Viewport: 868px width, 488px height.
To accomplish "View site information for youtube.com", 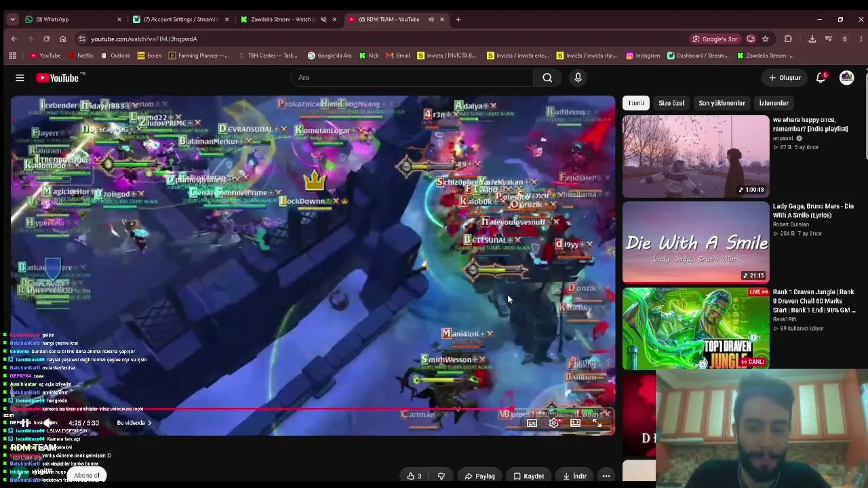I will tap(82, 39).
